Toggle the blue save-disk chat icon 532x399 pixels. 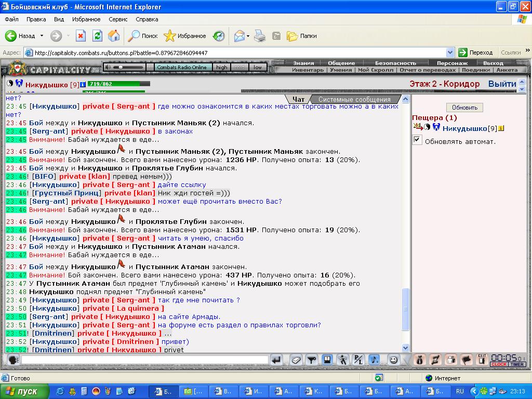327,360
